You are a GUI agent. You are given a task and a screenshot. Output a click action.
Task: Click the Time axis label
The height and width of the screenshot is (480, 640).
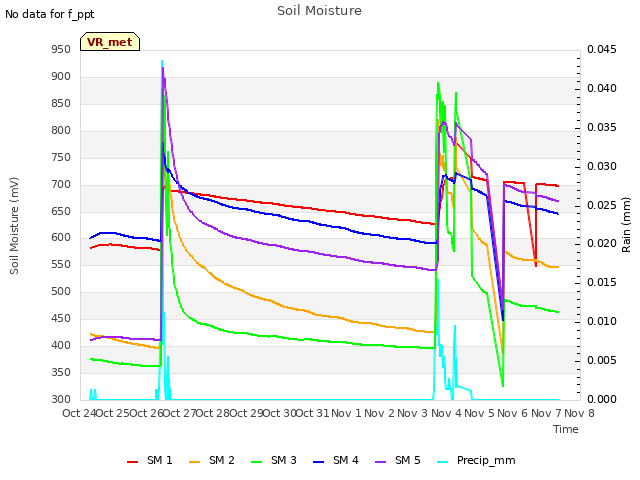566,429
